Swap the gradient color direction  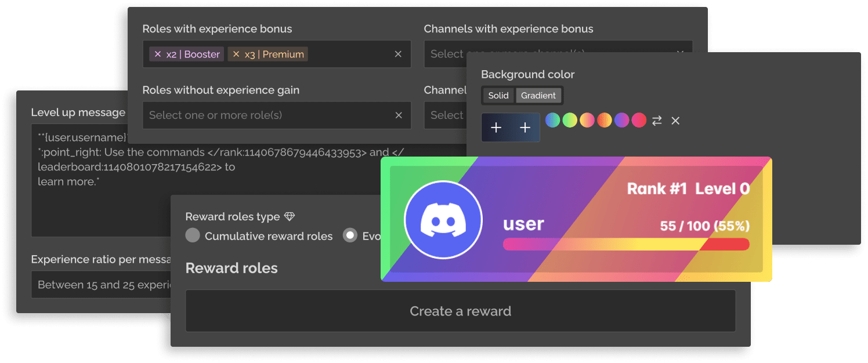(657, 121)
